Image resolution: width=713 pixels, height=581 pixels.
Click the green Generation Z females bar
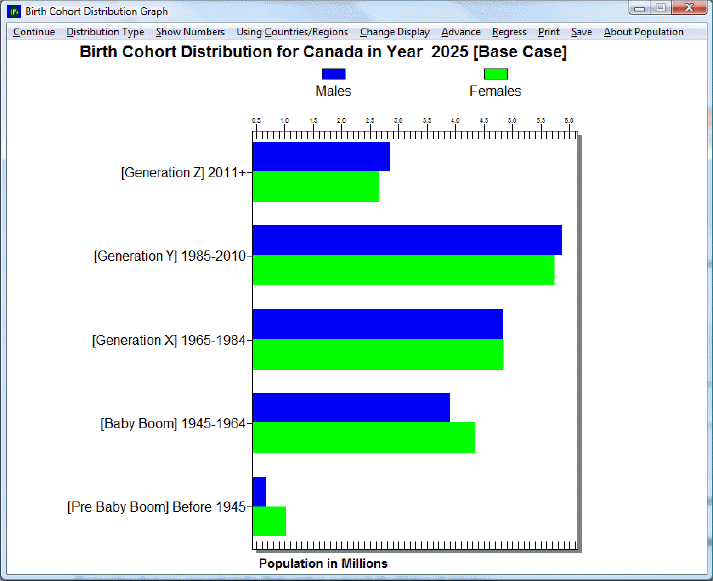[316, 186]
